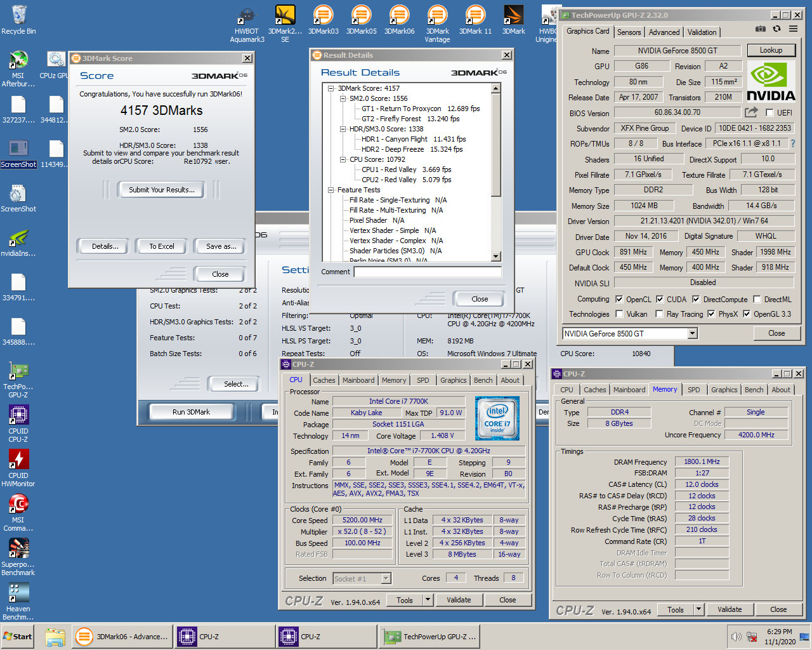Open the 3DMark desktop shortcut with the orange logo
The width and height of the screenshot is (812, 650).
click(x=513, y=20)
